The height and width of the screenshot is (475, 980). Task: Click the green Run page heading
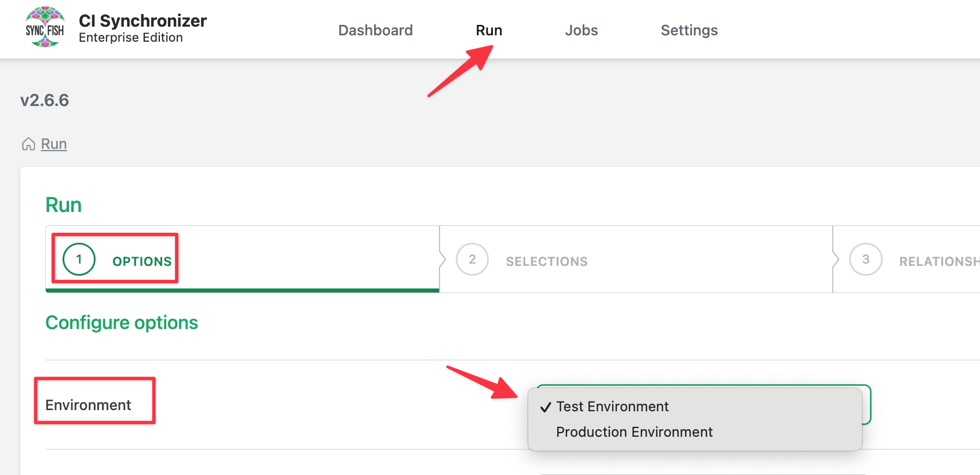click(64, 205)
